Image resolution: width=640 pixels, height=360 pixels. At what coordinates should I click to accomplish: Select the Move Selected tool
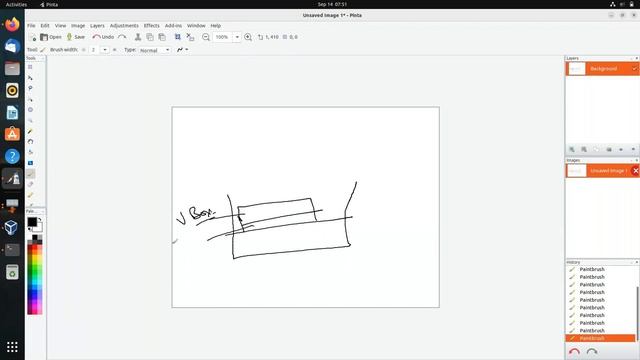point(30,78)
